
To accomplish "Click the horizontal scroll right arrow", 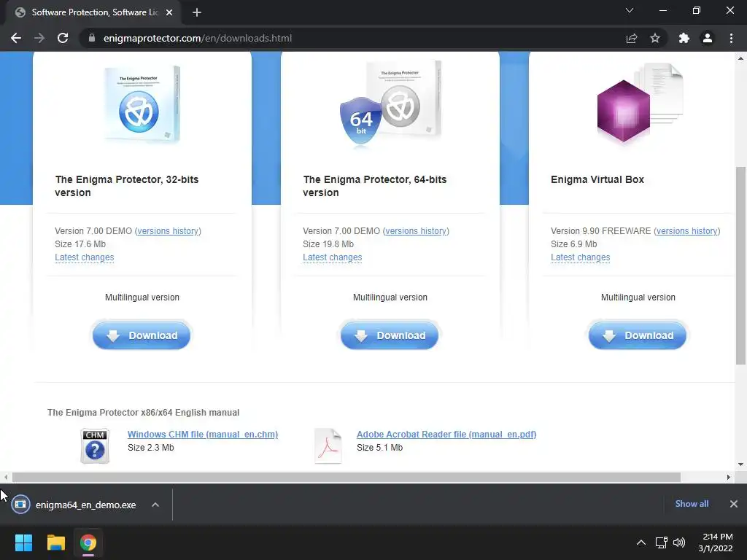I will tap(729, 477).
